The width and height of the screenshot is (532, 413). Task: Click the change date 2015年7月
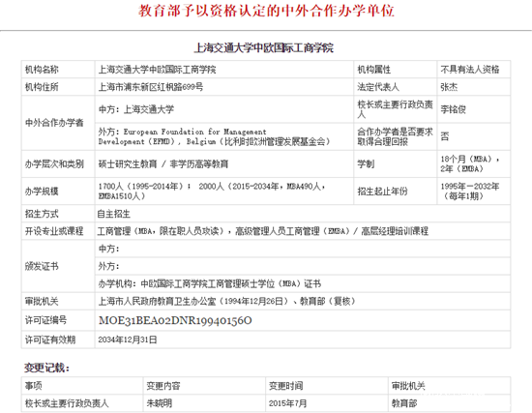click(x=287, y=403)
